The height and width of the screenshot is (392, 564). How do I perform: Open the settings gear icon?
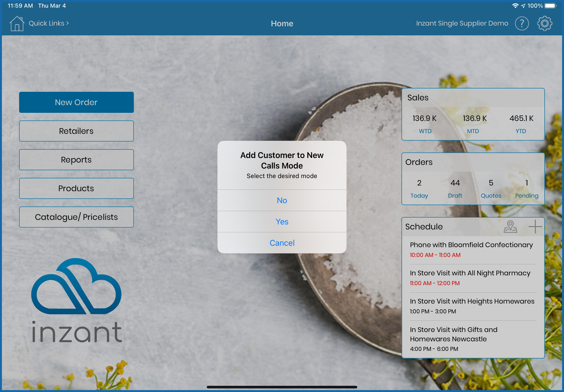point(544,24)
